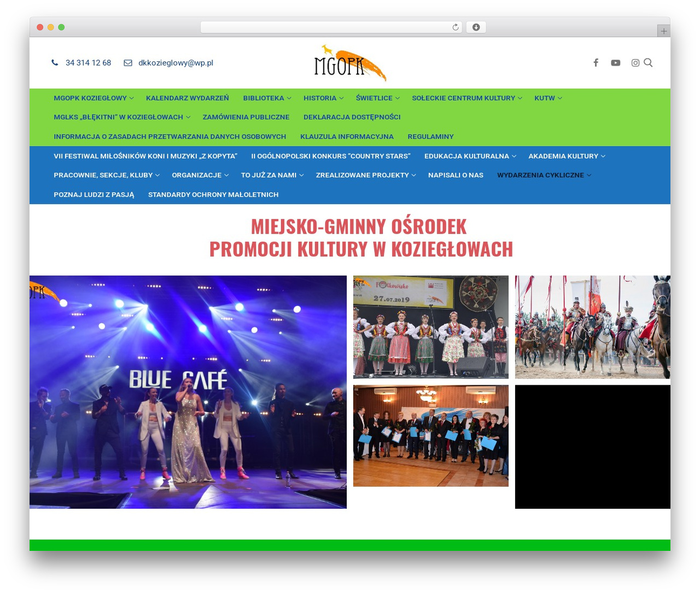
Task: Expand Zrealizowane Projekty chevron
Action: coord(414,176)
